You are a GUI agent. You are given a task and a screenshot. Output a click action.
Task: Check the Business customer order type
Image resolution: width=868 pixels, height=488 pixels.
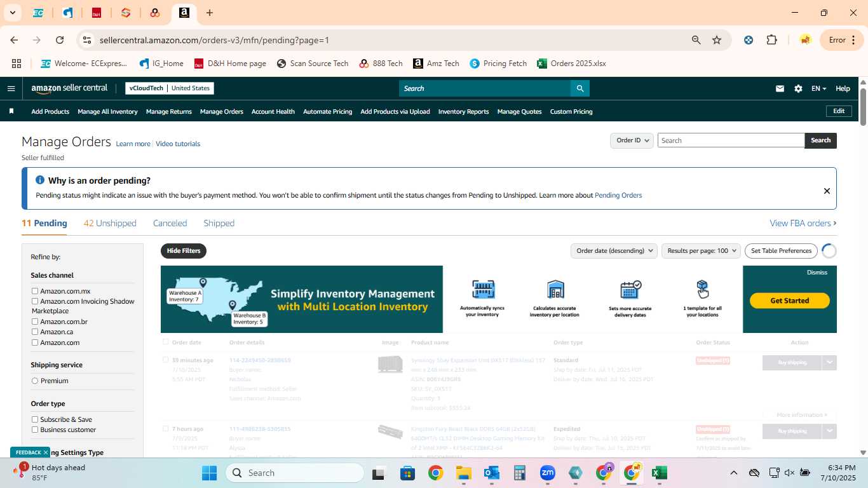35,430
